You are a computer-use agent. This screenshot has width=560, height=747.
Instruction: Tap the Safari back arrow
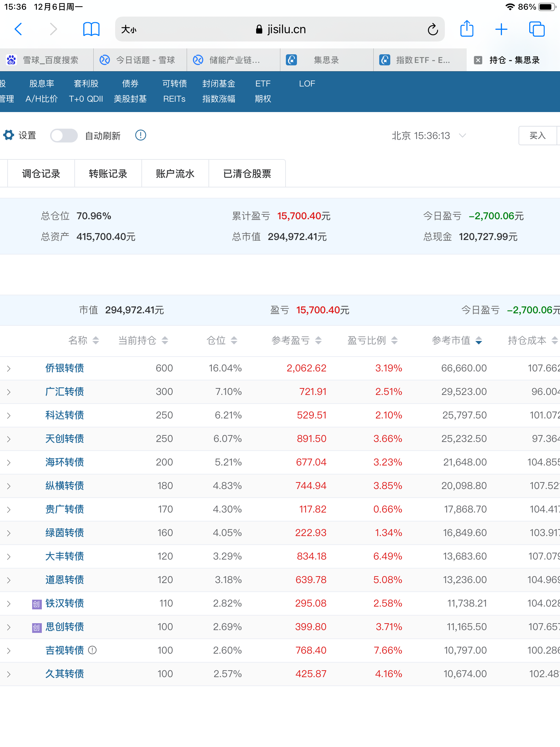point(19,29)
